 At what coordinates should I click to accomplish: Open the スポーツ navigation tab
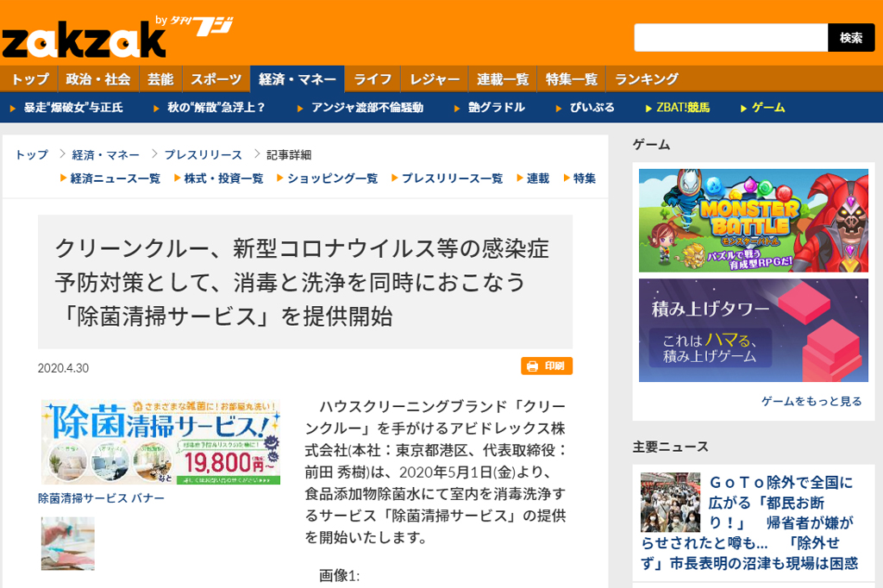point(216,79)
